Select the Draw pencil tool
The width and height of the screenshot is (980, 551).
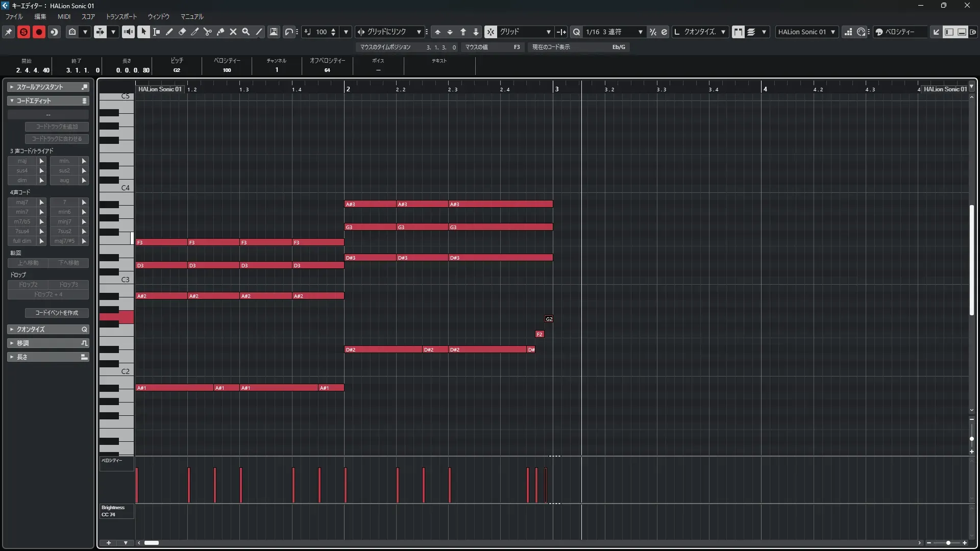tap(169, 32)
